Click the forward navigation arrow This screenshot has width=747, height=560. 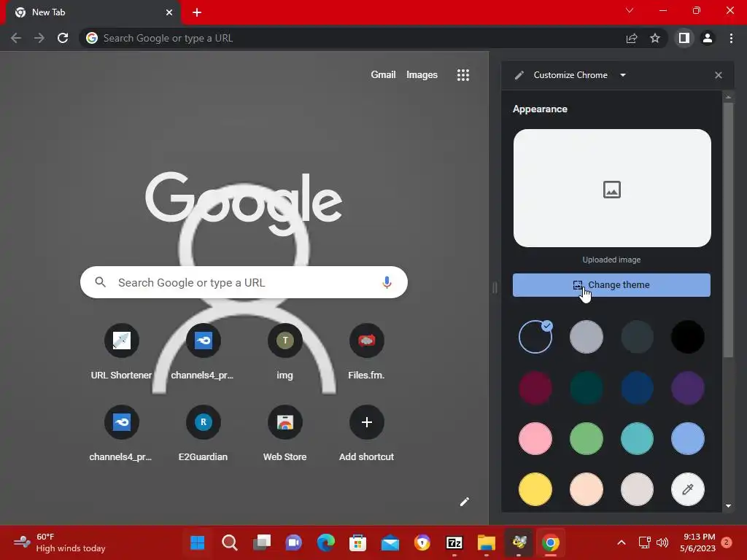point(39,38)
